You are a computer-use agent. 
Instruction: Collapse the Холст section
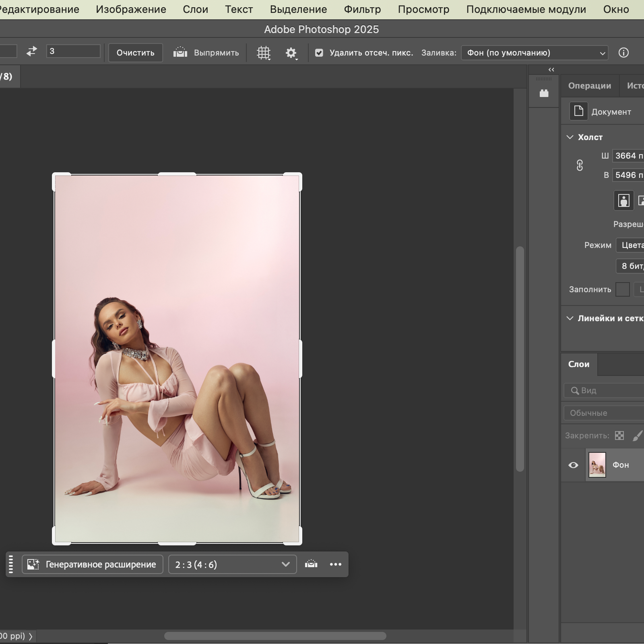(x=570, y=137)
